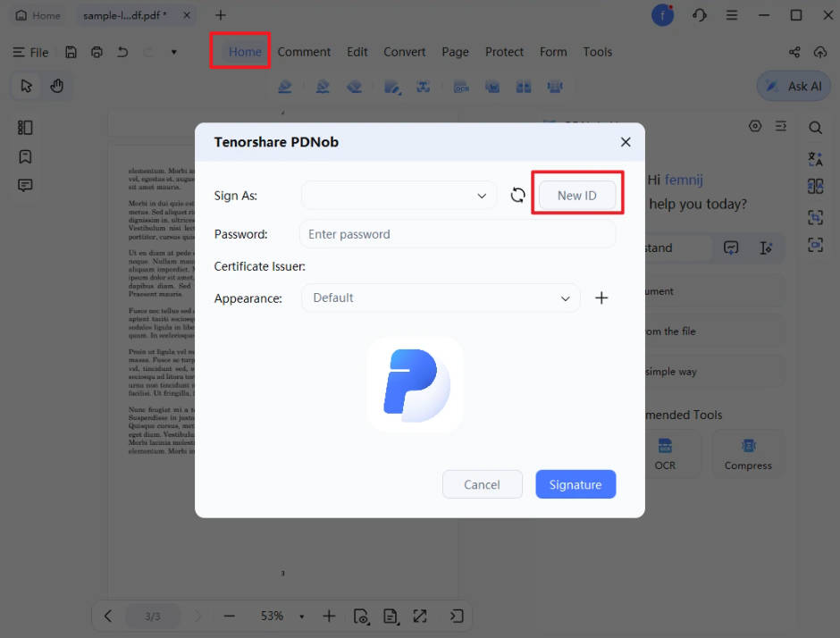
Task: Click the headset support icon
Action: click(699, 15)
